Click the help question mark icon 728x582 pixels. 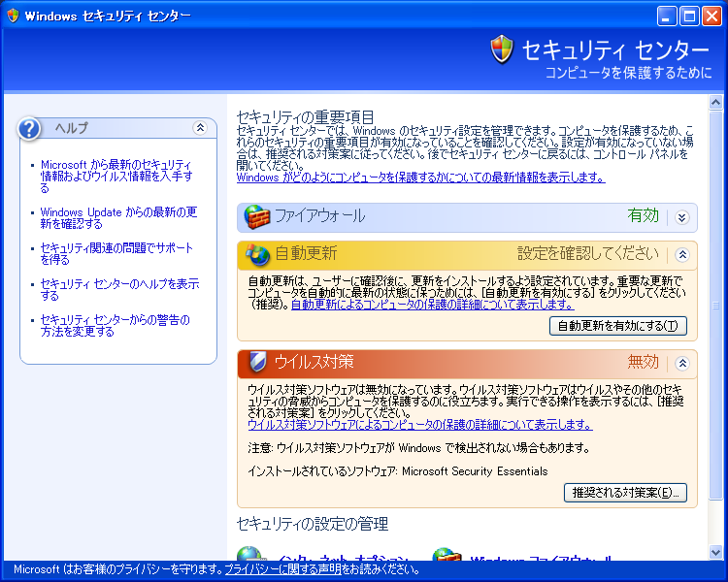pyautogui.click(x=30, y=128)
